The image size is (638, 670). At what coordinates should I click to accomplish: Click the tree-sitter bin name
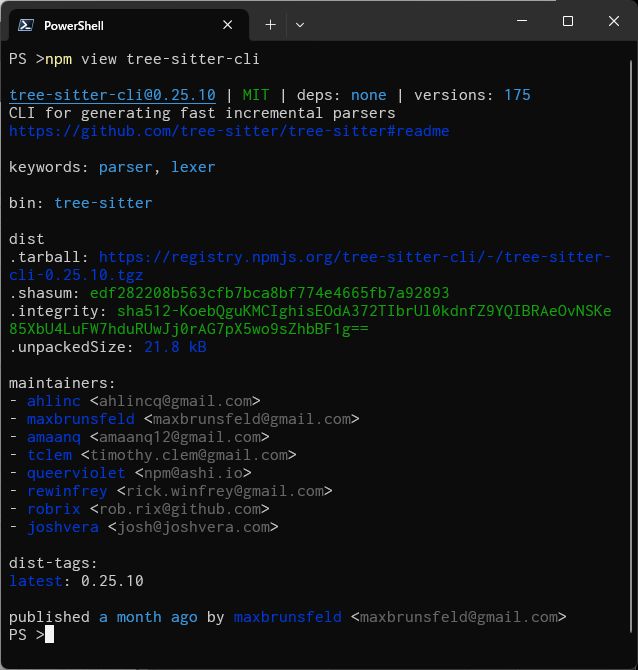tap(103, 203)
